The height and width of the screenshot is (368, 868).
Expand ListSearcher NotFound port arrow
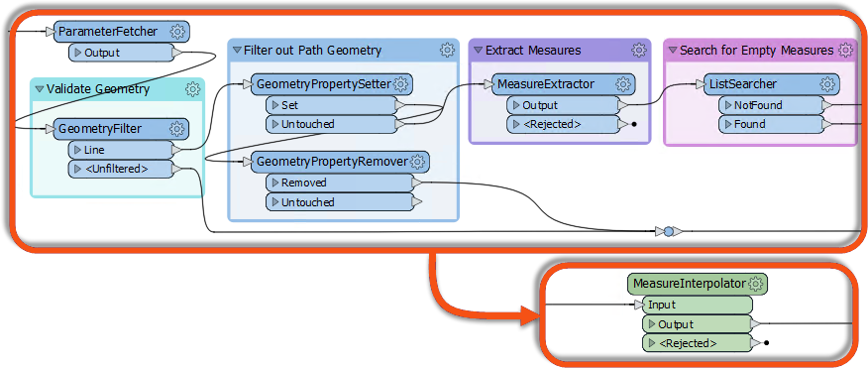coord(728,105)
